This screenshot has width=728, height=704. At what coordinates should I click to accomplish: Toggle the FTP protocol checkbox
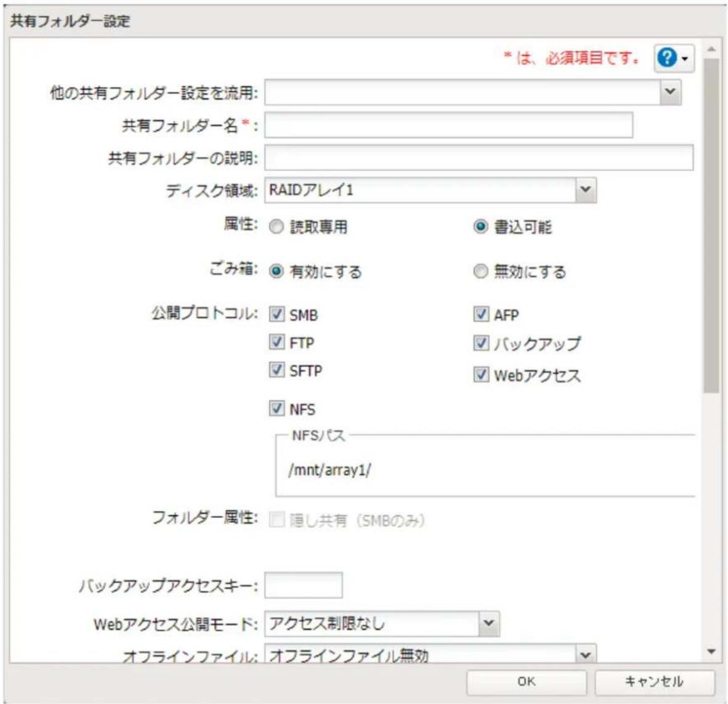(277, 342)
